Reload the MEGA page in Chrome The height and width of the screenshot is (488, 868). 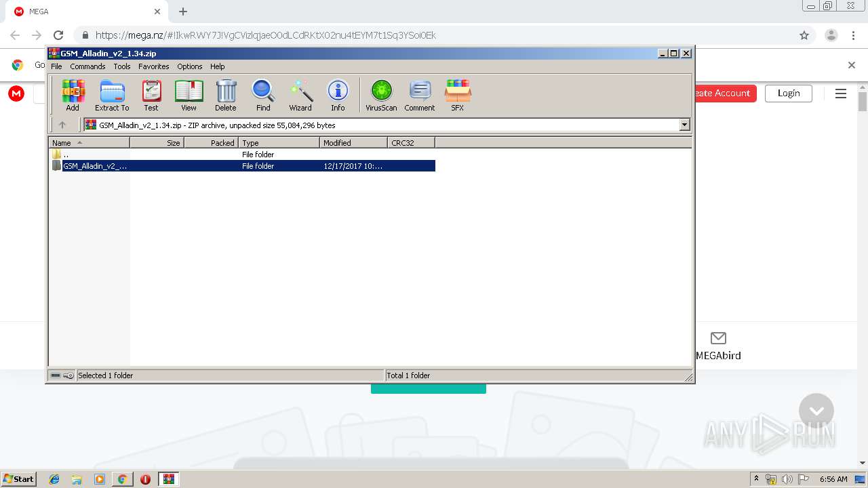click(58, 35)
